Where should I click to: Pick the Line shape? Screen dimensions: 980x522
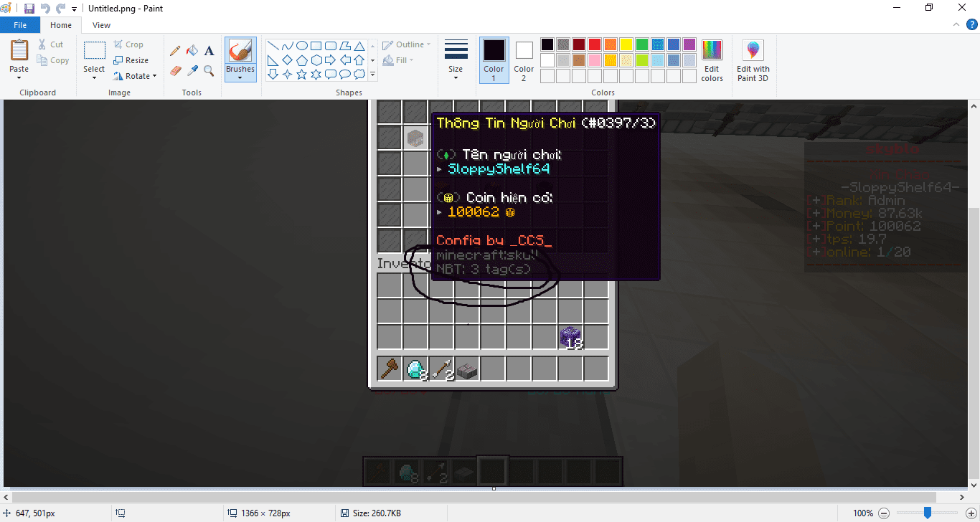tap(273, 45)
